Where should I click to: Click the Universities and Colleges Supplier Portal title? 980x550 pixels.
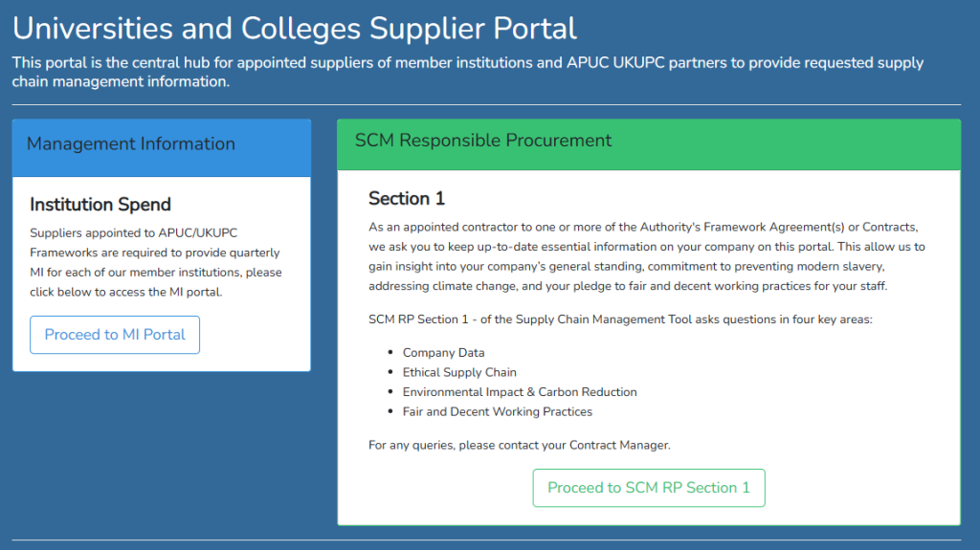(x=295, y=29)
